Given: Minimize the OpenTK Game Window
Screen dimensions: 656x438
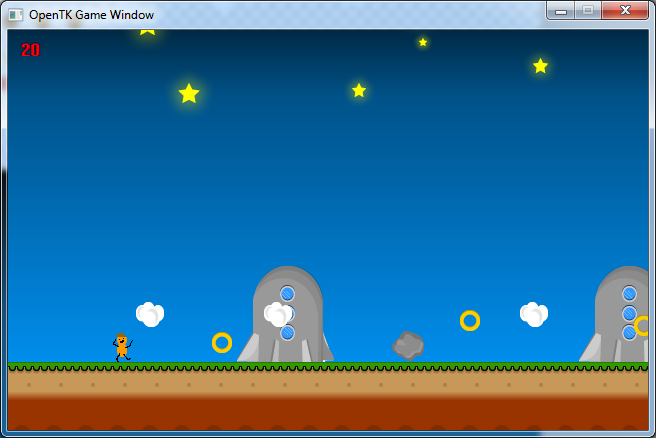Looking at the screenshot, I should point(561,11).
